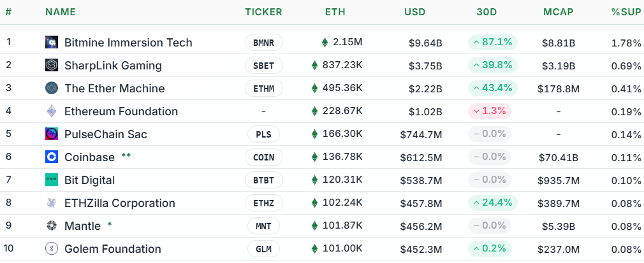Click the Bit Digital logo icon

pyautogui.click(x=52, y=180)
